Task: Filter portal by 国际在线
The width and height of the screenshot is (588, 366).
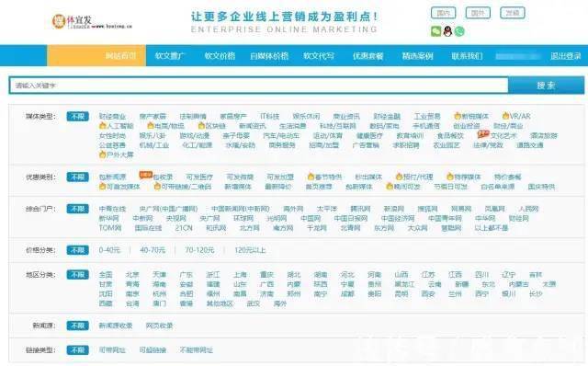Action: 148,228
